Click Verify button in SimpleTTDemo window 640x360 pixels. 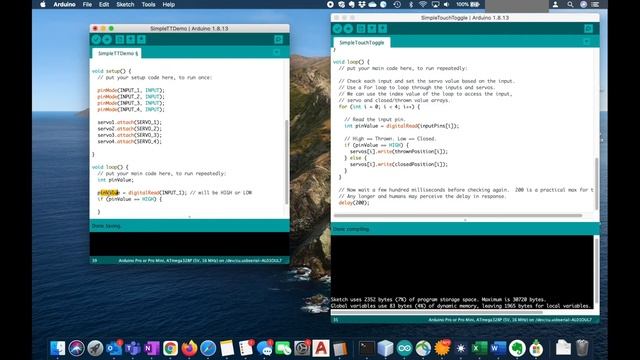tap(96, 40)
